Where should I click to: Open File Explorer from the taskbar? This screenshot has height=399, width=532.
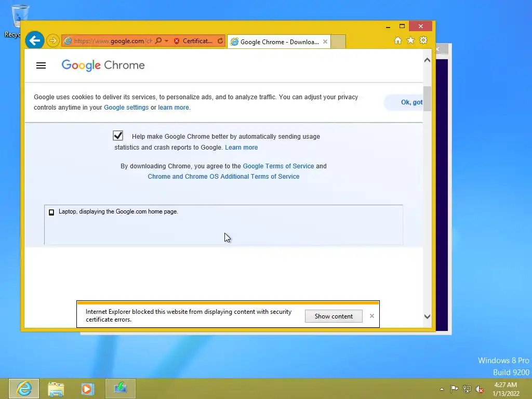coord(56,389)
